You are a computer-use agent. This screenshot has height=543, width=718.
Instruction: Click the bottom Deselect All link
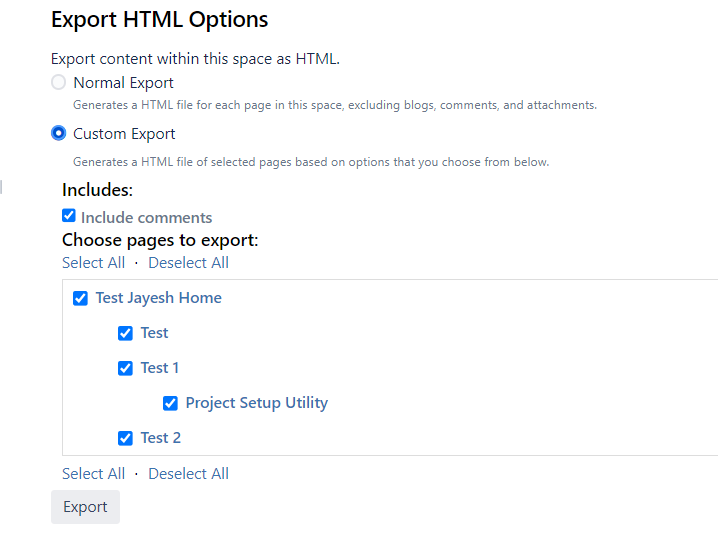188,474
